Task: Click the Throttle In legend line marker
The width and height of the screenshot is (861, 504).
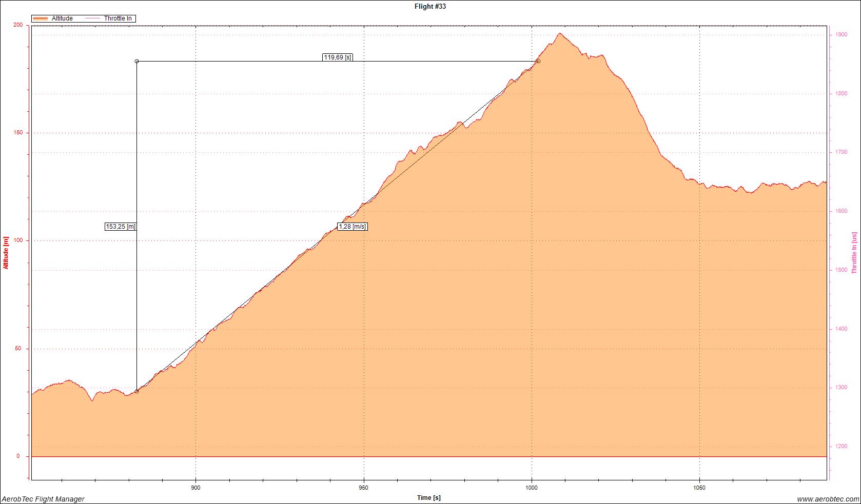Action: pos(92,18)
